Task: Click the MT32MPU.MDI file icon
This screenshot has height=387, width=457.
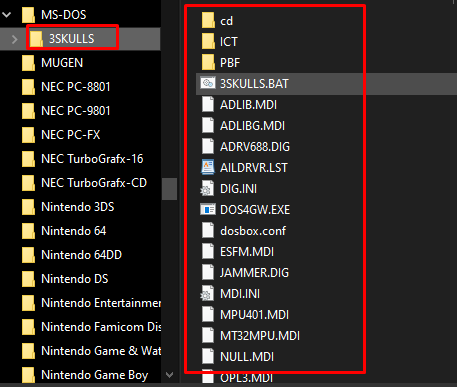Action: tap(208, 335)
